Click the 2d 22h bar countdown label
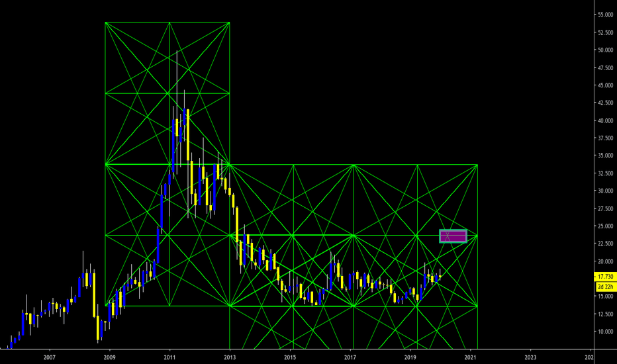Image resolution: width=617 pixels, height=364 pixels. point(606,287)
